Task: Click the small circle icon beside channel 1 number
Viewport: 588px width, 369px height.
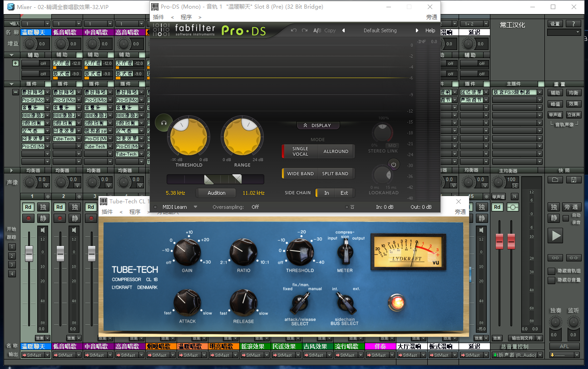Action: tap(48, 196)
